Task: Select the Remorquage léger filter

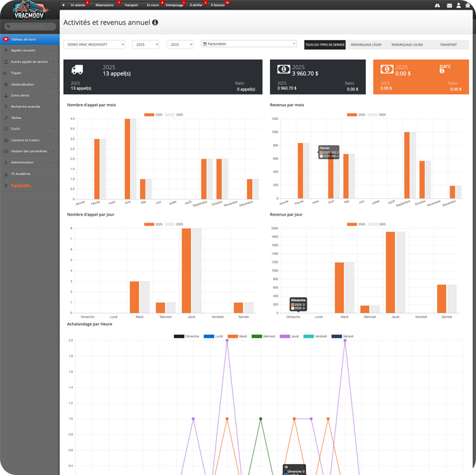Action: (366, 45)
